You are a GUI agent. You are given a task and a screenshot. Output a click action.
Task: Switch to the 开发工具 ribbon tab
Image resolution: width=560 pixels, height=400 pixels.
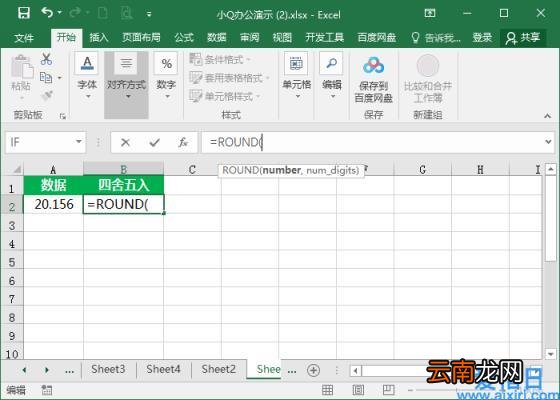point(324,38)
